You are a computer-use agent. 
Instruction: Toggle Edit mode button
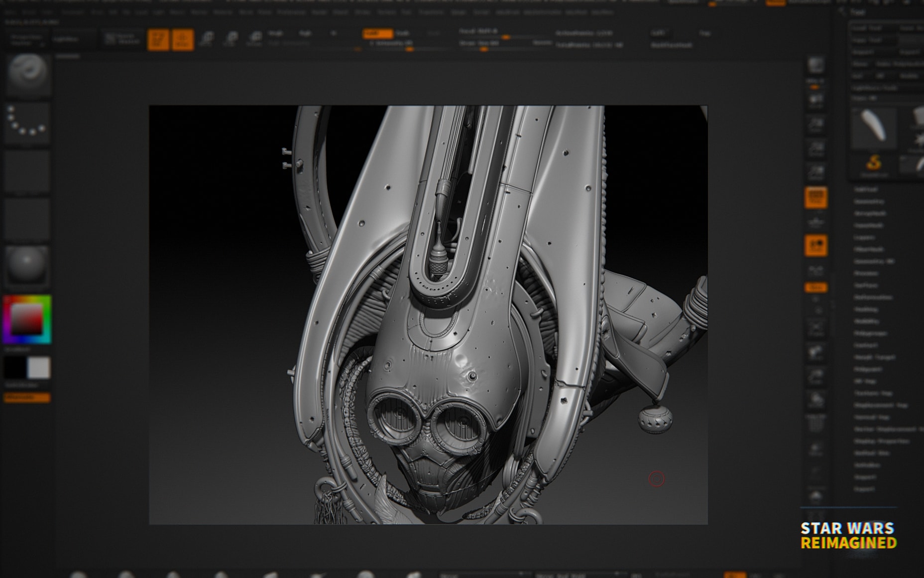point(158,39)
